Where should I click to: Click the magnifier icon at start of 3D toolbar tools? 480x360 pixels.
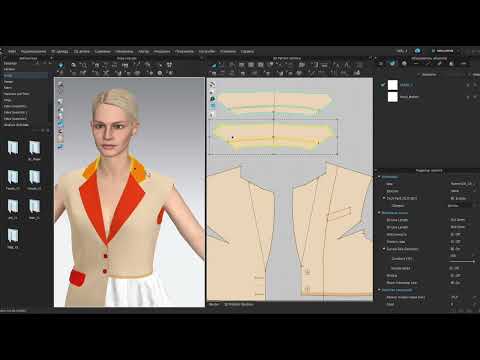tap(73, 65)
